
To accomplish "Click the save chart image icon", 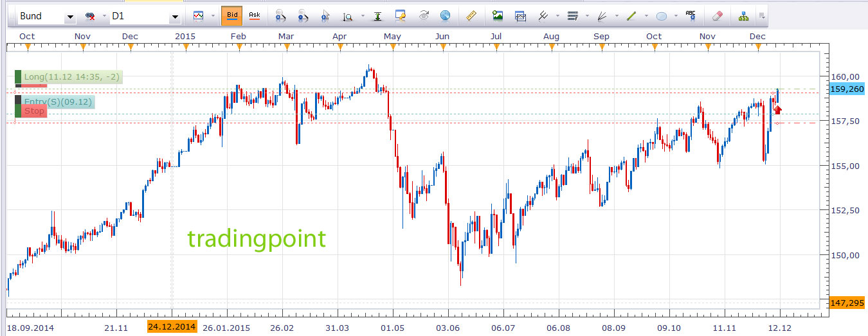I will [x=498, y=16].
